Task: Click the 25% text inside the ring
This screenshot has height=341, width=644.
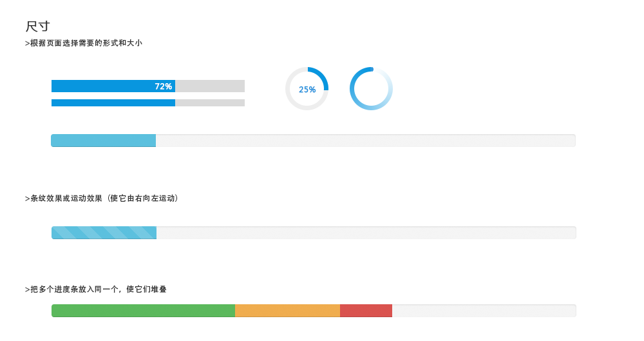Action: (x=307, y=89)
